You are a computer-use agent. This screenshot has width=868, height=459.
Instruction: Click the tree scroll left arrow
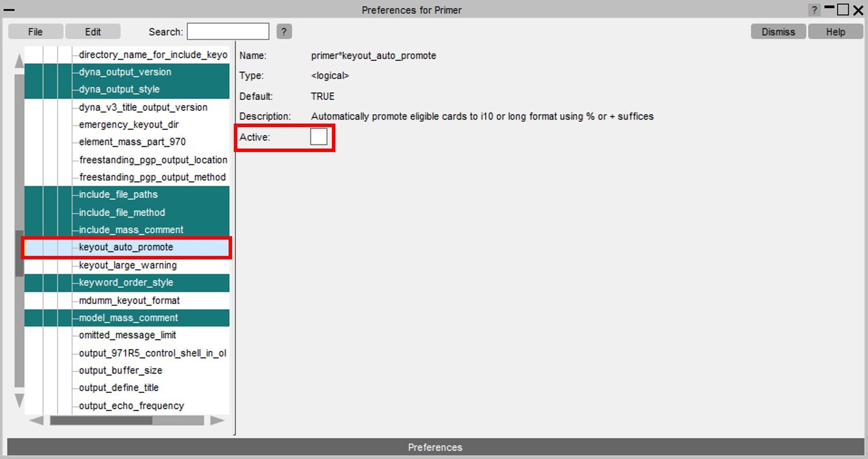click(36, 420)
